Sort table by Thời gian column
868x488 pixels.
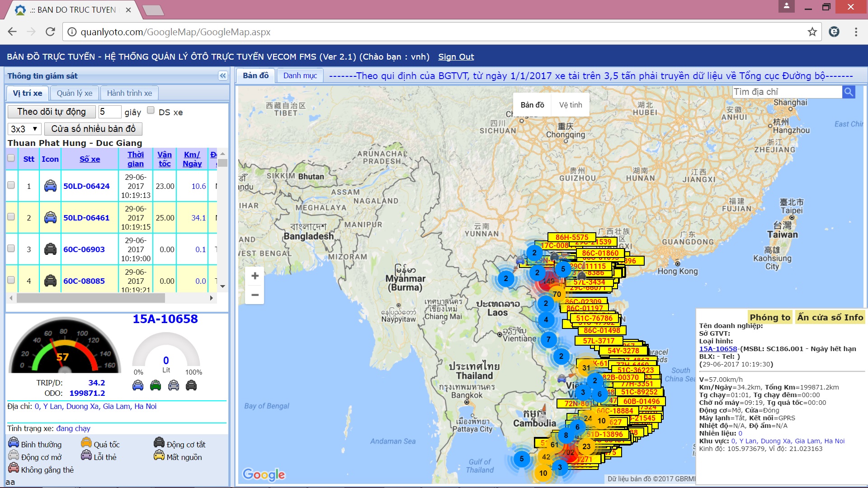coord(136,159)
